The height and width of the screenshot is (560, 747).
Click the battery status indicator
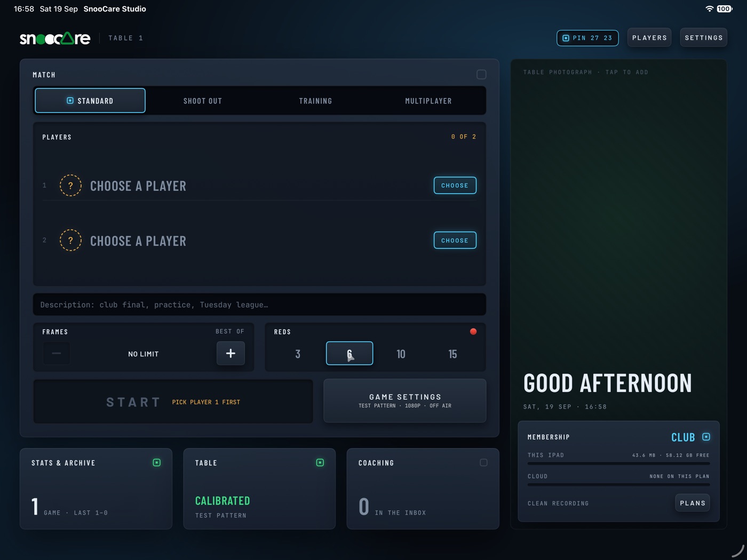click(x=725, y=9)
